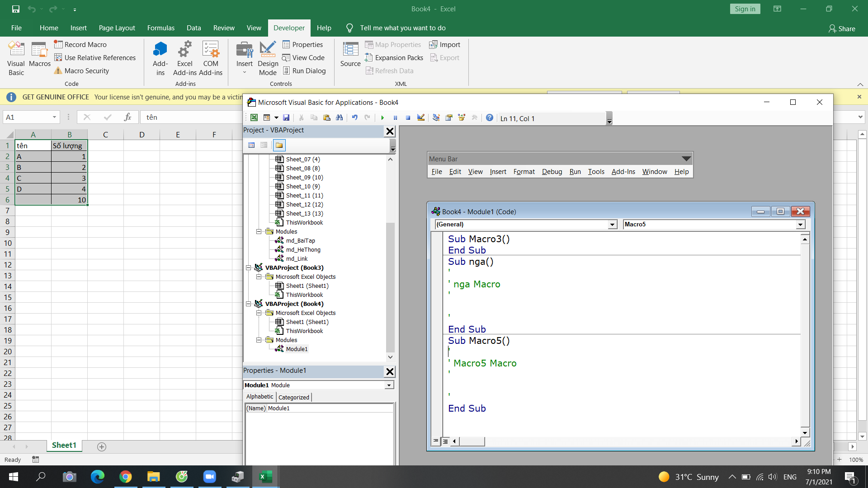
Task: Click Insert UserForm icon in VBA toolbar
Action: [267, 117]
